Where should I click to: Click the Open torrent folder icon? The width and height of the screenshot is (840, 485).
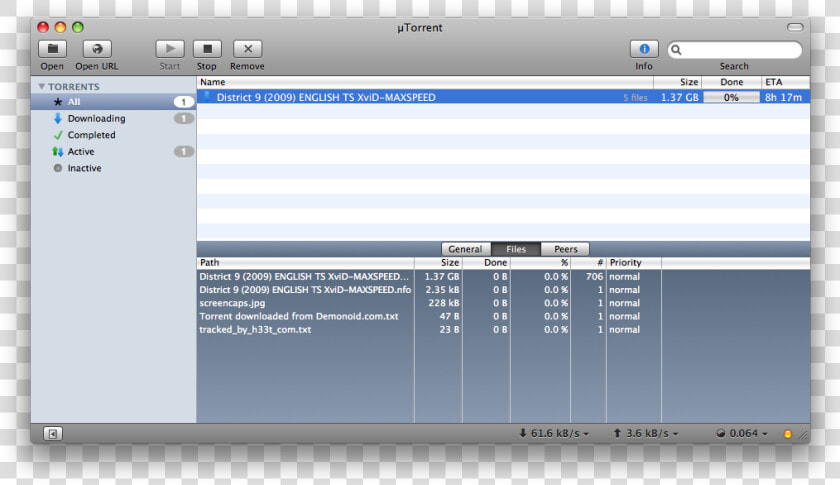point(52,49)
